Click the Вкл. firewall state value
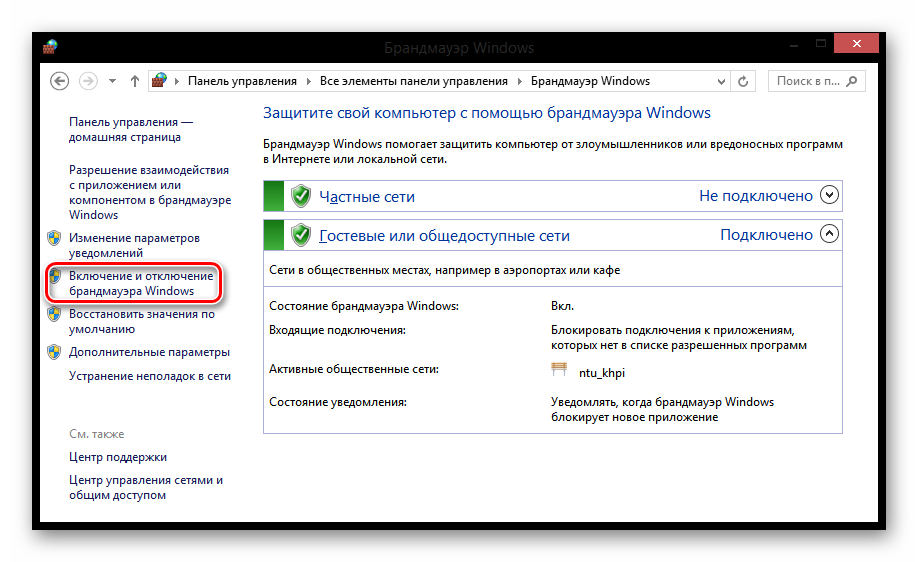Viewport: 918px width, 562px height. [x=562, y=306]
